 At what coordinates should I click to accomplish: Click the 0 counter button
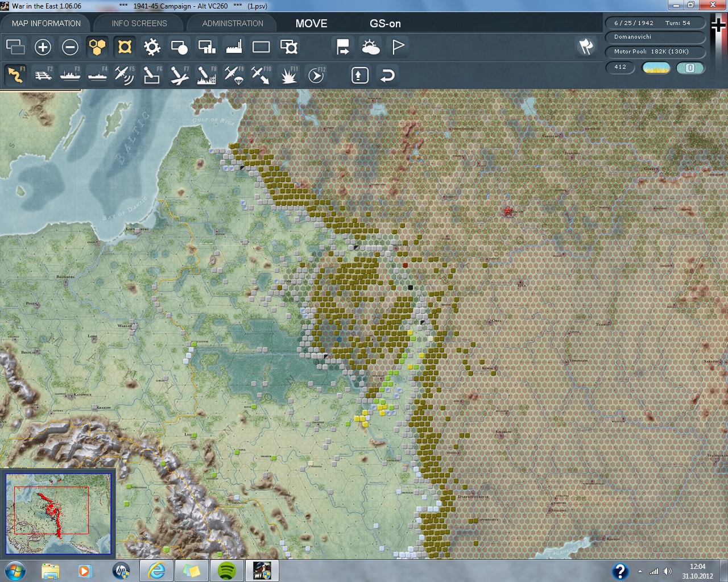click(x=690, y=68)
